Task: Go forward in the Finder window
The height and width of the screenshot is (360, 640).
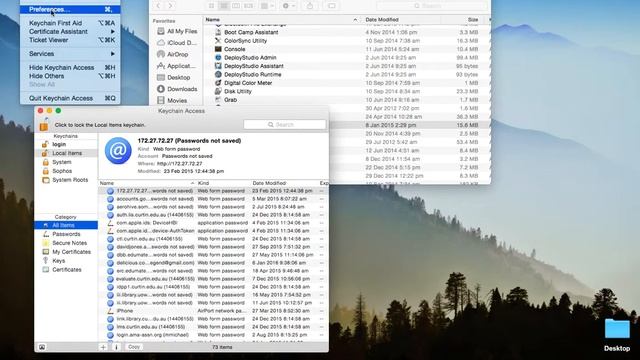Action: pyautogui.click(x=171, y=6)
